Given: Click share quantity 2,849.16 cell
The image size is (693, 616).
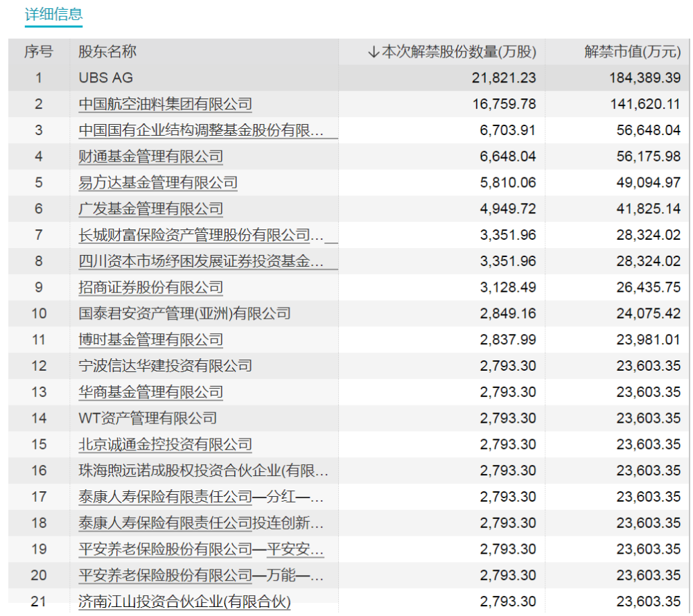Looking at the screenshot, I should tap(508, 314).
